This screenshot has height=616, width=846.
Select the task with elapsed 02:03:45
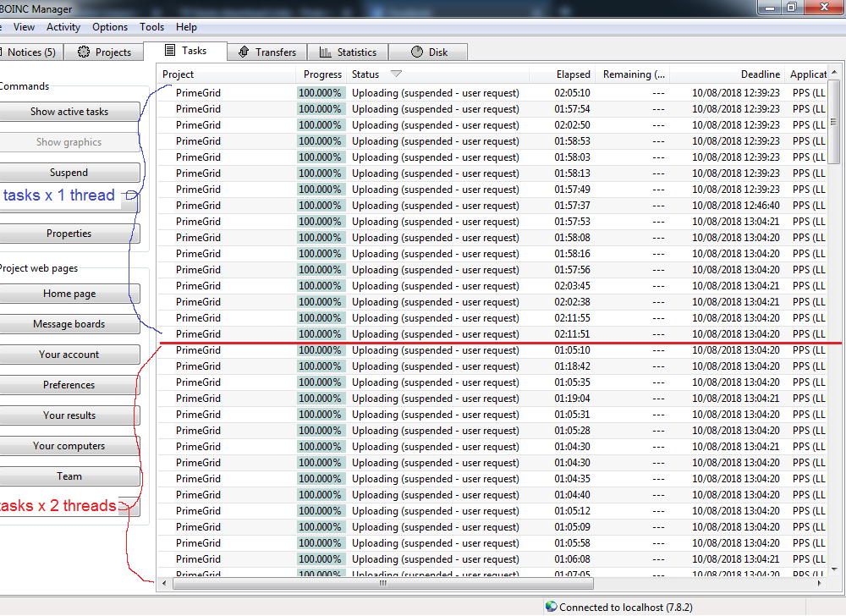[x=492, y=286]
